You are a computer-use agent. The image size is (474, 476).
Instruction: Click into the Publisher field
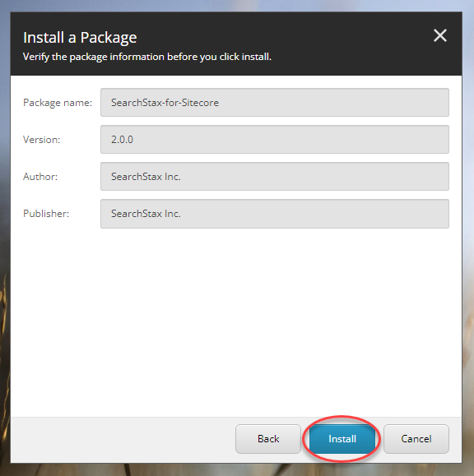click(x=275, y=214)
